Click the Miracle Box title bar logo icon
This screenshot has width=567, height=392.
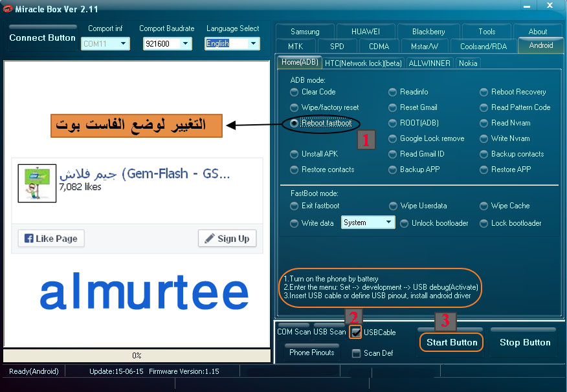7,9
